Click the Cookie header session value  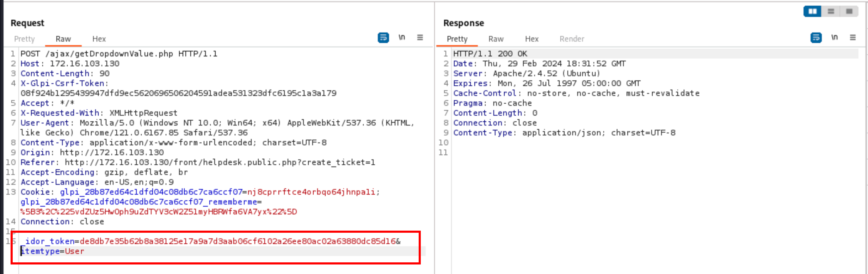pyautogui.click(x=311, y=192)
